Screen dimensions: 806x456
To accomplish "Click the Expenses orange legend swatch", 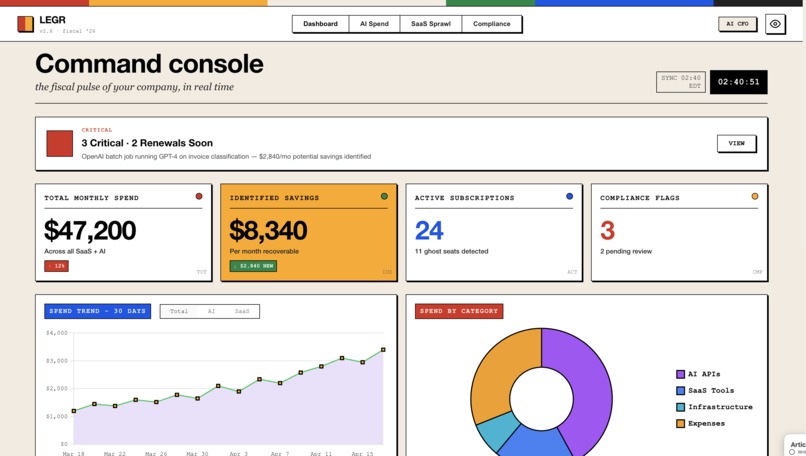I will [681, 424].
